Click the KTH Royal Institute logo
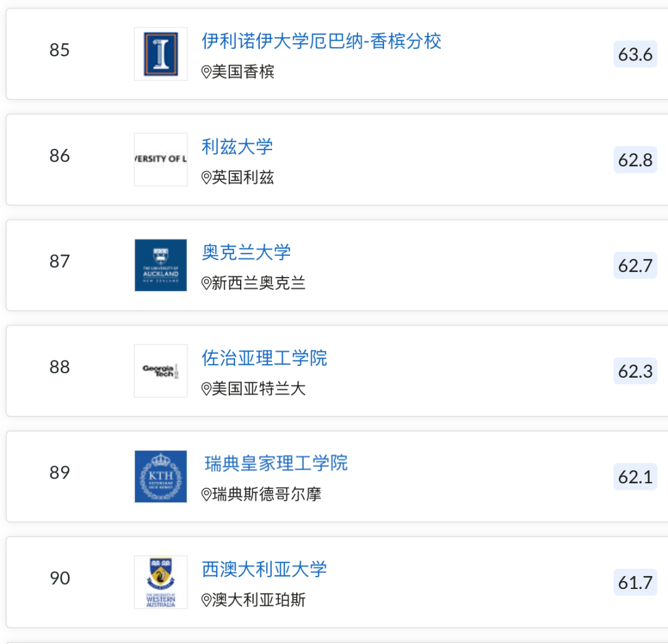Image resolution: width=668 pixels, height=644 pixels. tap(161, 477)
